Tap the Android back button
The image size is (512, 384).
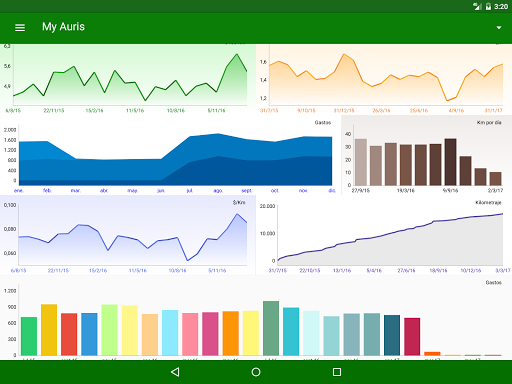click(175, 372)
